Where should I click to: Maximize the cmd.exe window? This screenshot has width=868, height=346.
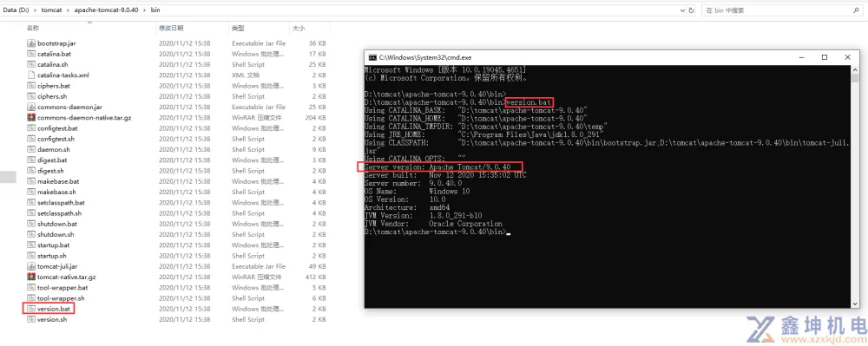tap(825, 57)
